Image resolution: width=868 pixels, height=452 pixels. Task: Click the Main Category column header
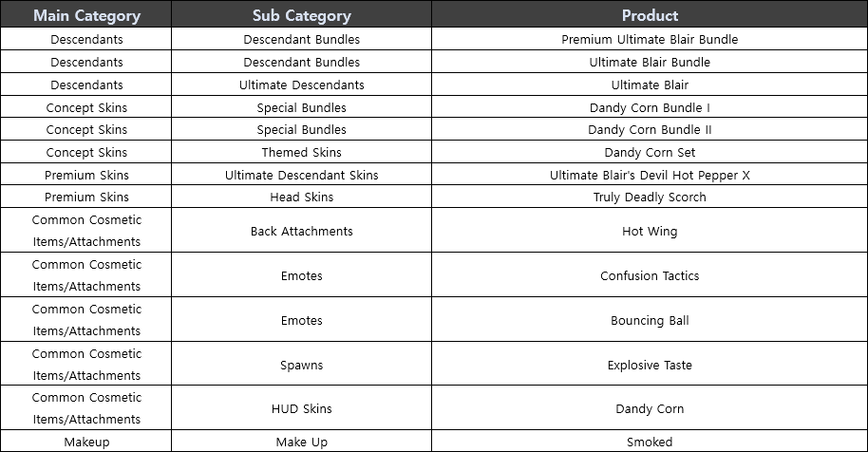tap(86, 15)
